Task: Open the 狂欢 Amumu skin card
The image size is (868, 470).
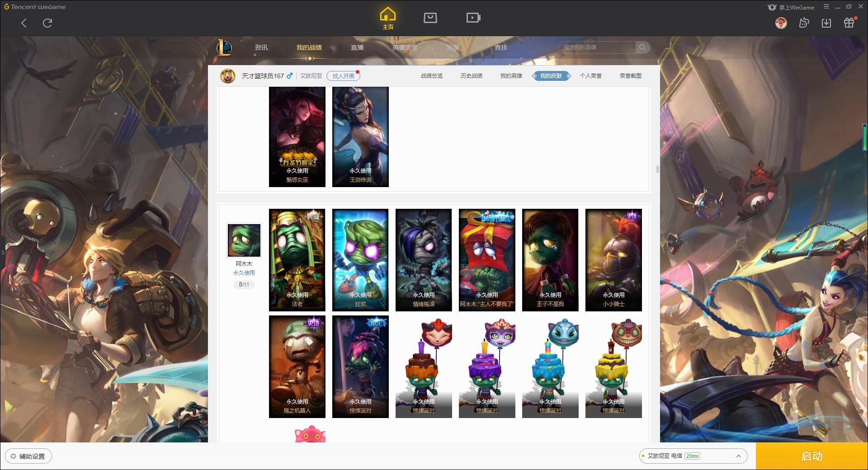Action: 360,260
